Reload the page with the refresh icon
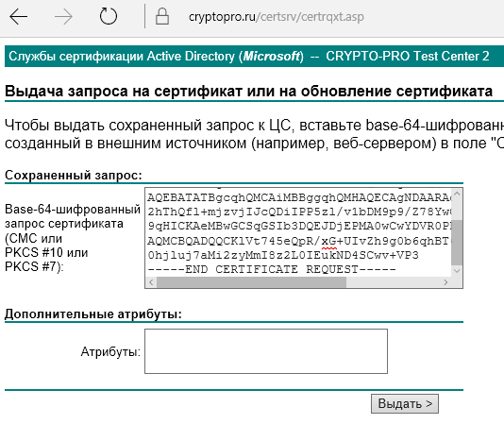504x441 pixels. tap(108, 16)
